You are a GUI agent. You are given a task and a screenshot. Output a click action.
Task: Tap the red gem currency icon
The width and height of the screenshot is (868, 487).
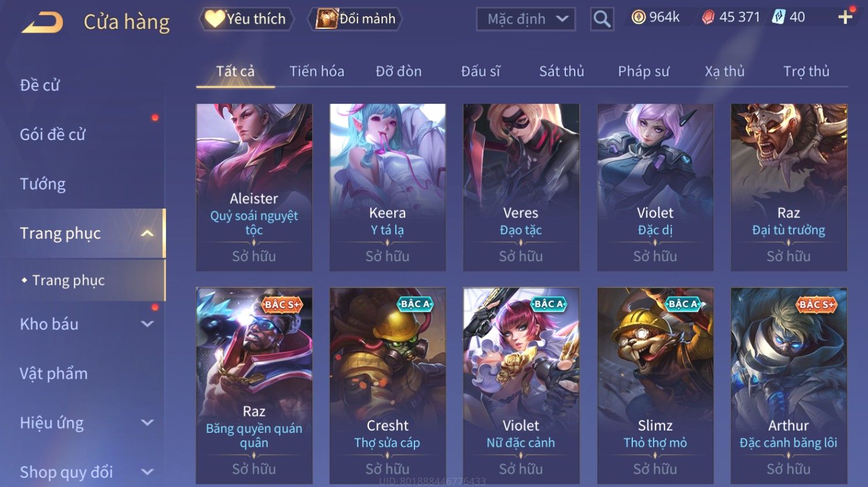(708, 17)
